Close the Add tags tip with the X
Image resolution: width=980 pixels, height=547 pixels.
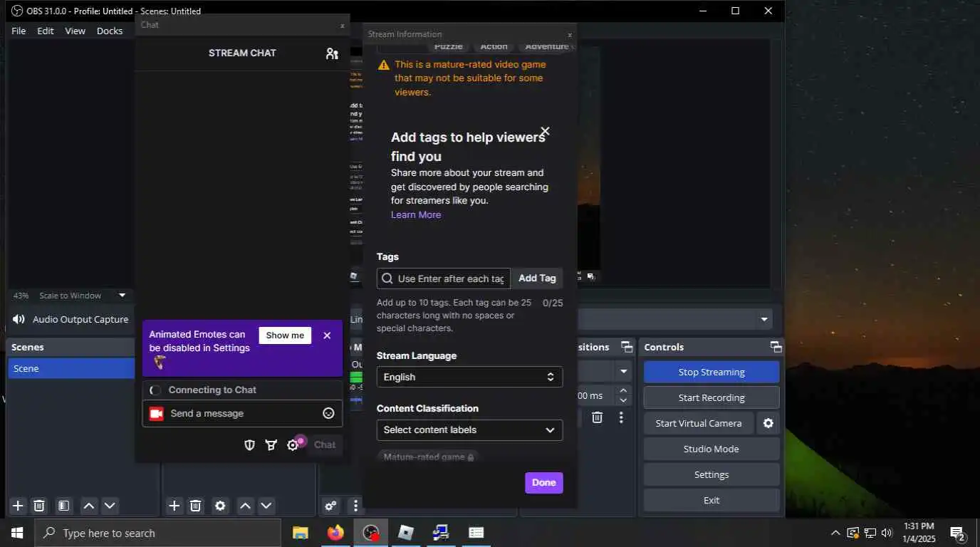click(545, 131)
